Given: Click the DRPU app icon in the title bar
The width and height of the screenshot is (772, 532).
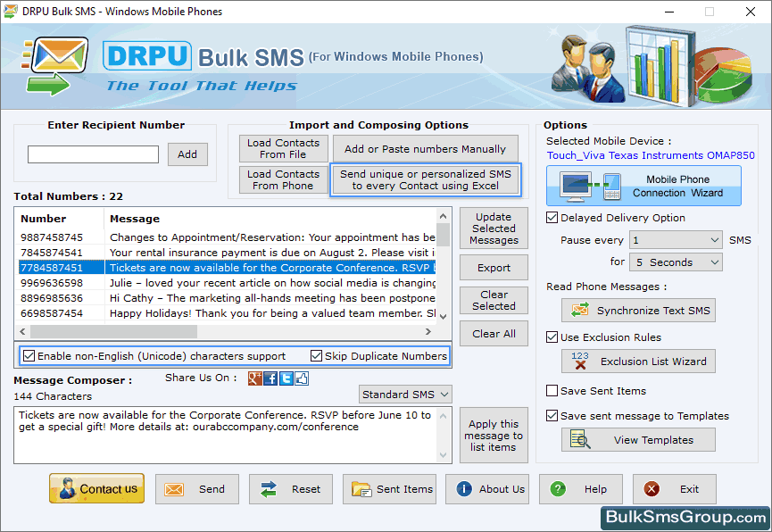Looking at the screenshot, I should pos(11,12).
